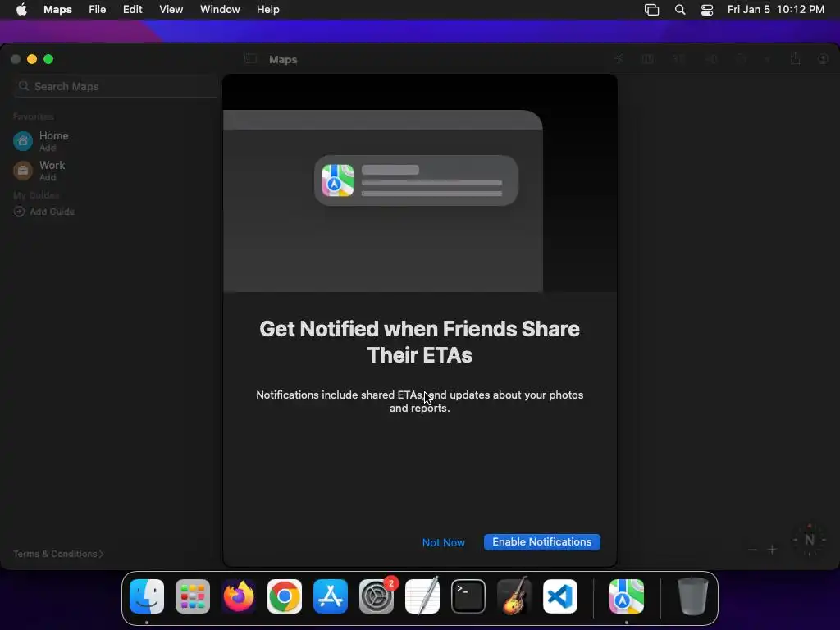Open the View menu
This screenshot has width=840, height=630.
(171, 10)
